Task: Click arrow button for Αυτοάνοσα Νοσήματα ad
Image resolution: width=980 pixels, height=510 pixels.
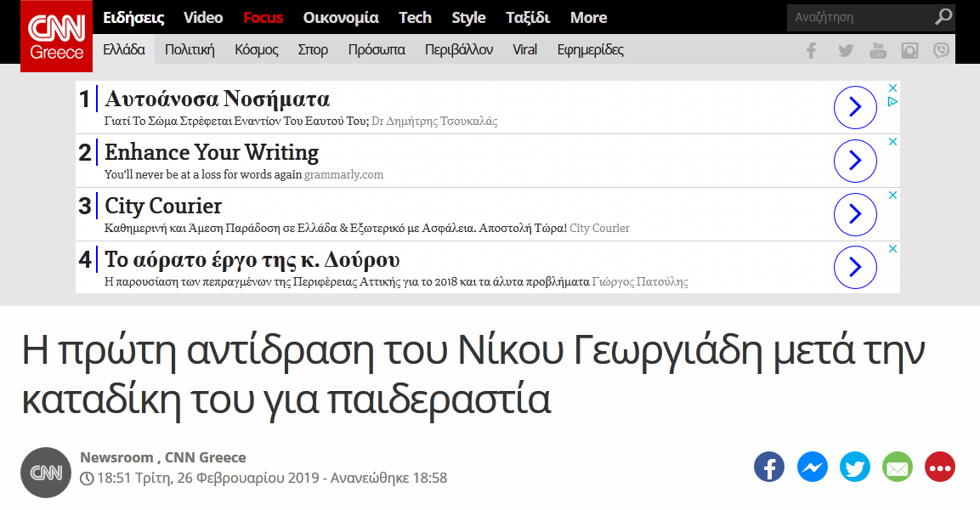Action: point(856,107)
